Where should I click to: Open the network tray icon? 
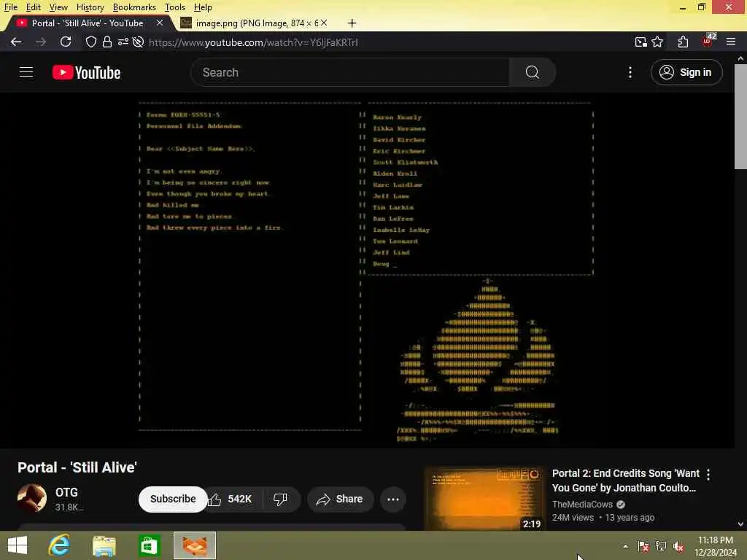click(x=661, y=546)
